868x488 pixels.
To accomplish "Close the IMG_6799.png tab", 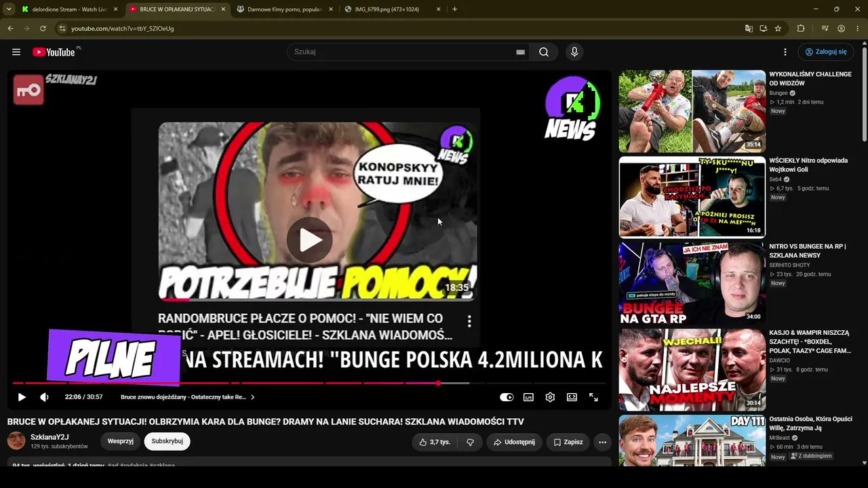I will pyautogui.click(x=438, y=9).
